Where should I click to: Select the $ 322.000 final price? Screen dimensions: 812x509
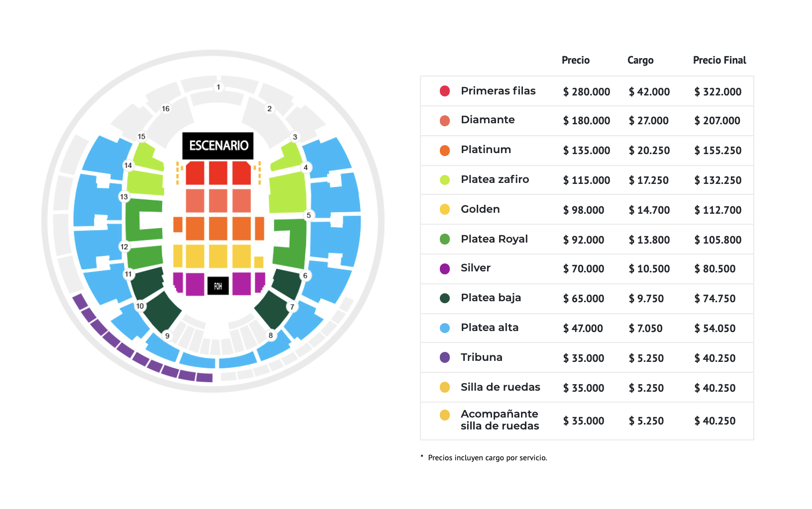coord(718,91)
